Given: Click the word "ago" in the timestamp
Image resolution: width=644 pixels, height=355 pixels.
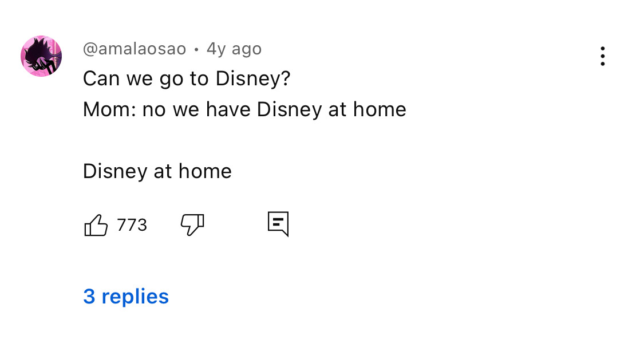Looking at the screenshot, I should coord(247,49).
